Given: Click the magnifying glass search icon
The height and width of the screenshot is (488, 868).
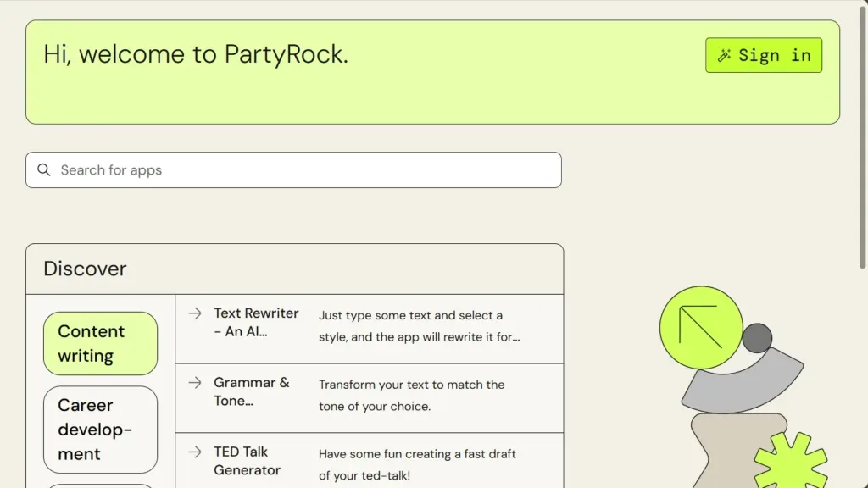Looking at the screenshot, I should [x=44, y=170].
